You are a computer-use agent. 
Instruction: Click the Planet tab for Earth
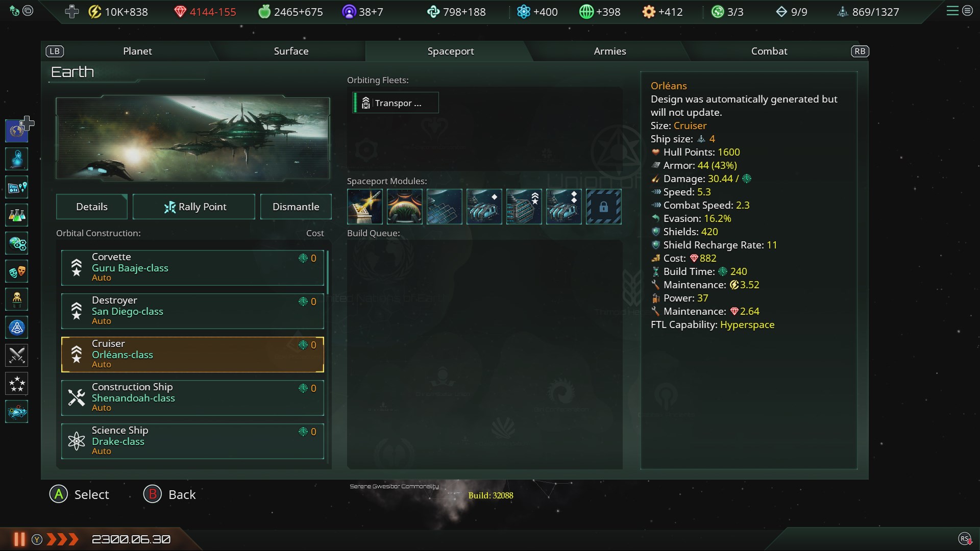coord(137,51)
